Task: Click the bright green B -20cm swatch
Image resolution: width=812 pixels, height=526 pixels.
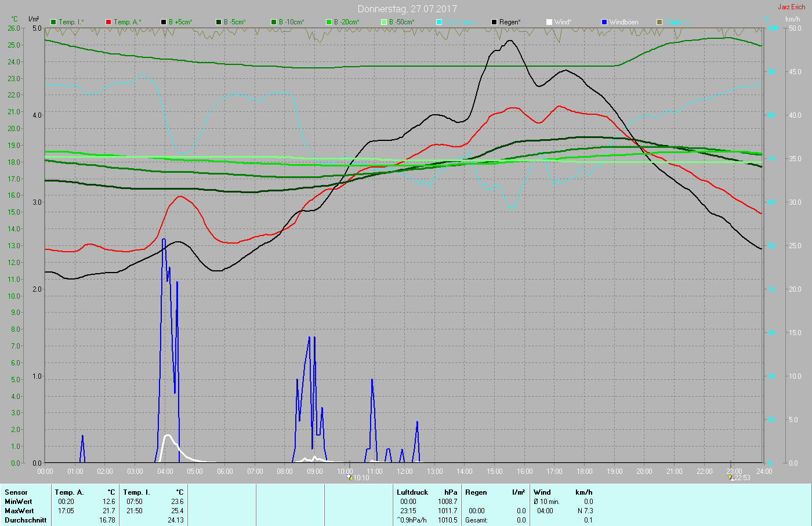Action: (329, 22)
